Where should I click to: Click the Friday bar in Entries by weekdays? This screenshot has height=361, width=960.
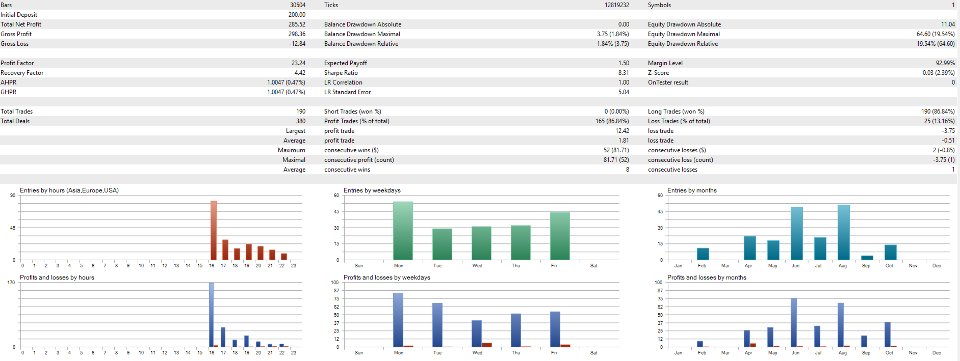click(x=560, y=236)
